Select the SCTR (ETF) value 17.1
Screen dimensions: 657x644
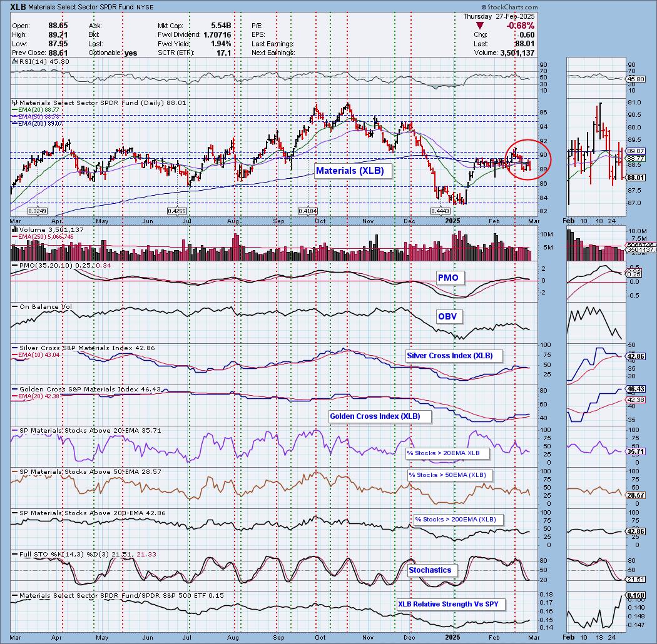(224, 53)
